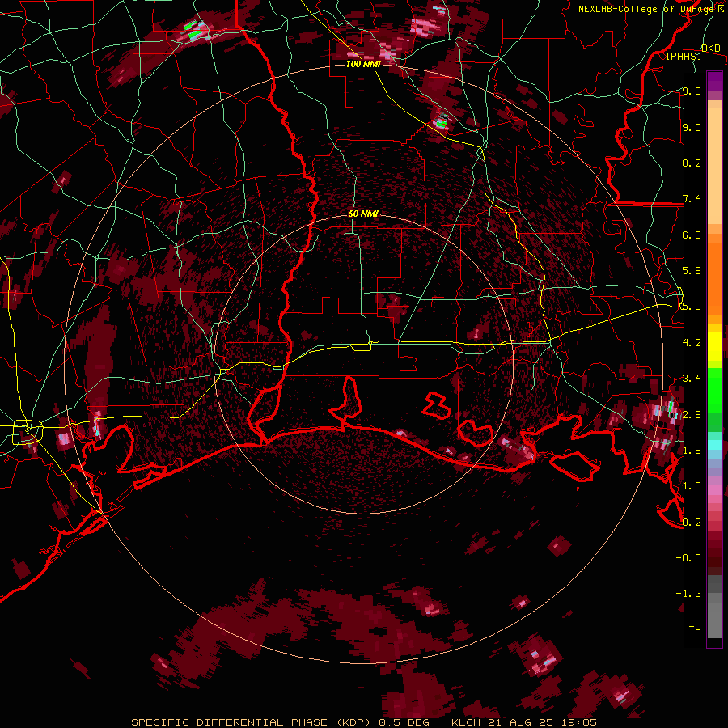
Task: Click the 50 NMI range ring label
Action: pos(363,214)
